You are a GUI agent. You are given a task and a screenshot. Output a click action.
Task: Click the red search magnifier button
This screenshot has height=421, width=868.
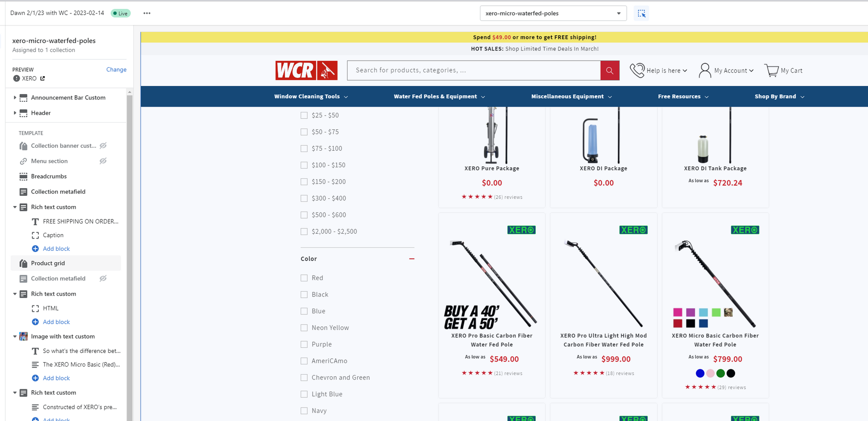pyautogui.click(x=610, y=70)
